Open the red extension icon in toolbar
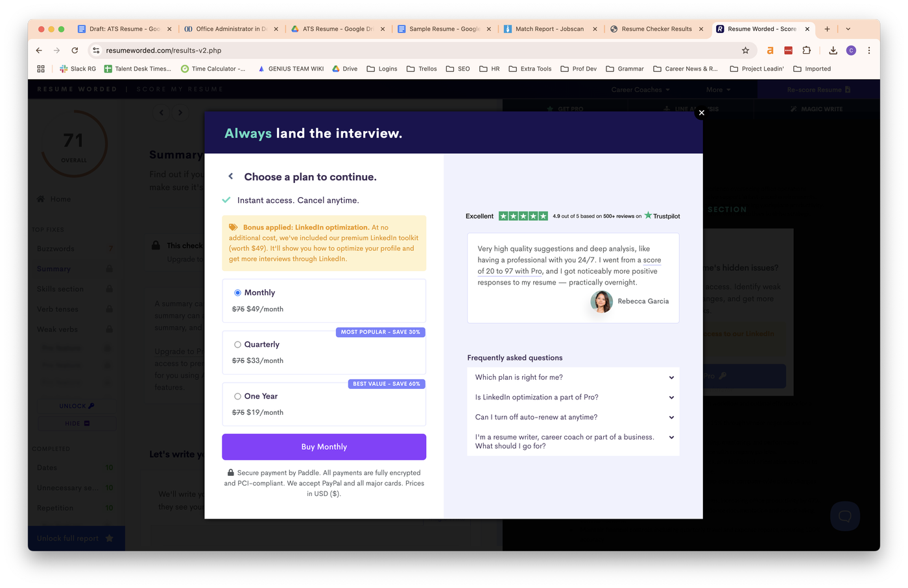Viewport: 908px width, 588px height. (788, 51)
